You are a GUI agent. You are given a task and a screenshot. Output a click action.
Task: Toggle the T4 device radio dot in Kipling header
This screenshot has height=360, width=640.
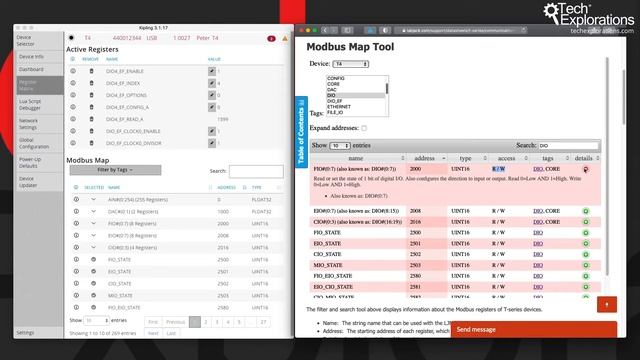71,38
